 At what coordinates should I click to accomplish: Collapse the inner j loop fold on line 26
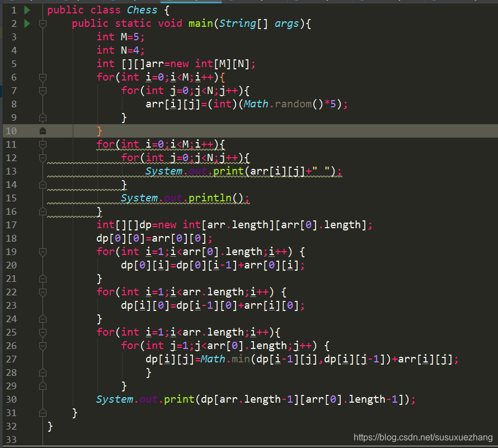coord(43,346)
